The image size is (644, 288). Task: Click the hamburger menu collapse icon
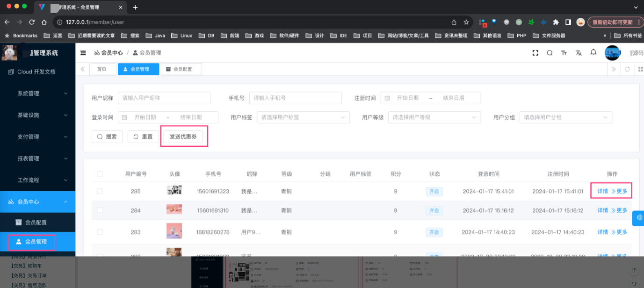pos(83,53)
